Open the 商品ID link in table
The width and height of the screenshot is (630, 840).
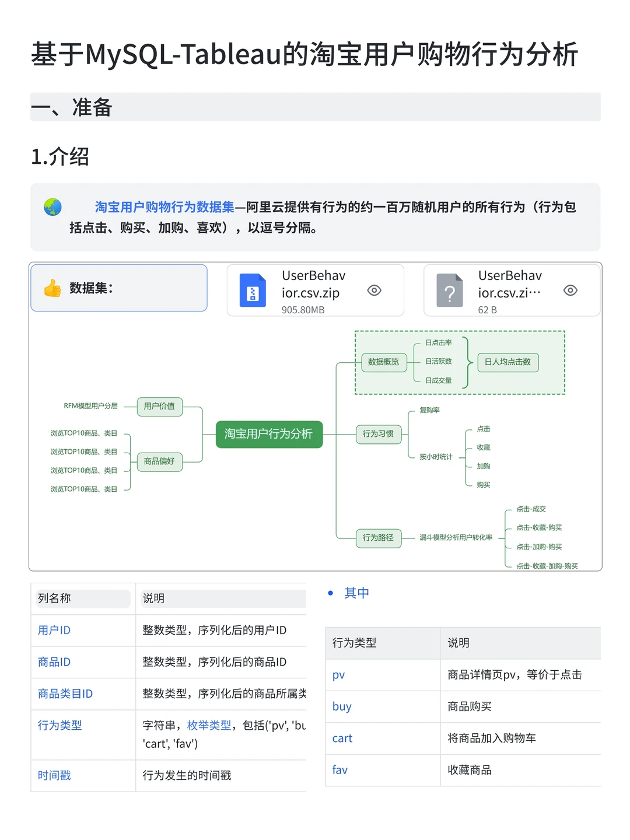54,662
